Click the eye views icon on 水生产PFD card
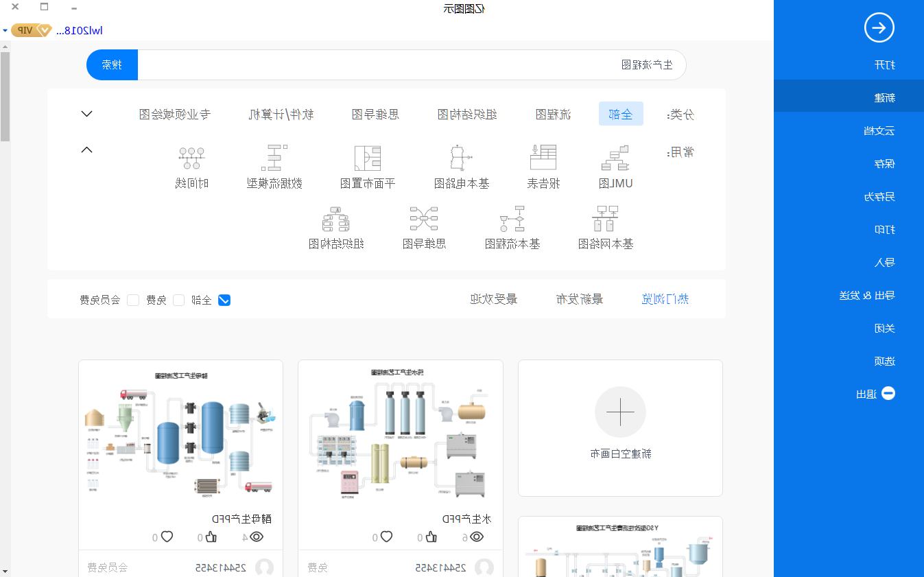 click(x=477, y=537)
